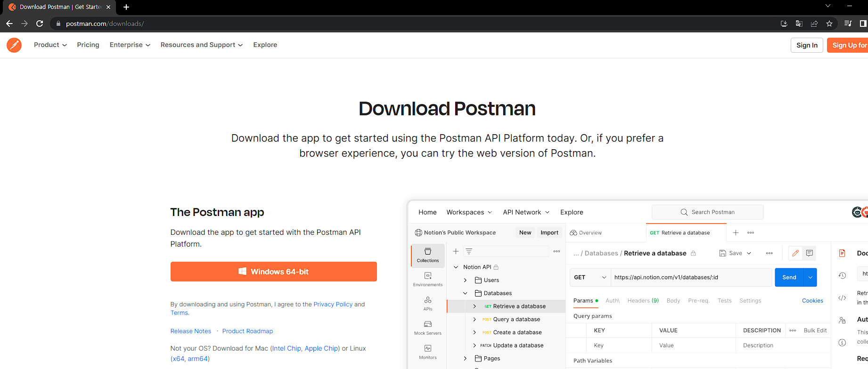Click the browser forward arrow
Viewport: 868px width, 369px height.
(25, 24)
